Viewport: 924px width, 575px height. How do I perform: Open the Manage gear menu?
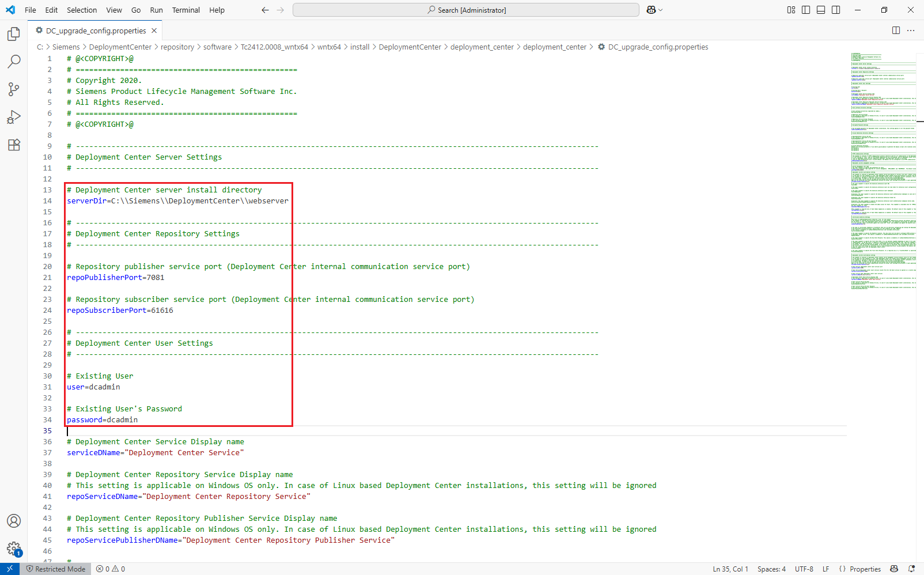tap(13, 548)
